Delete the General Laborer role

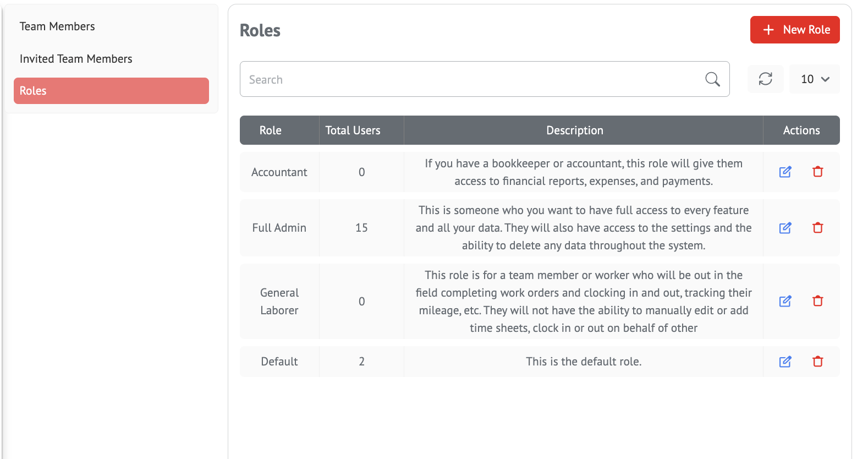coord(818,301)
